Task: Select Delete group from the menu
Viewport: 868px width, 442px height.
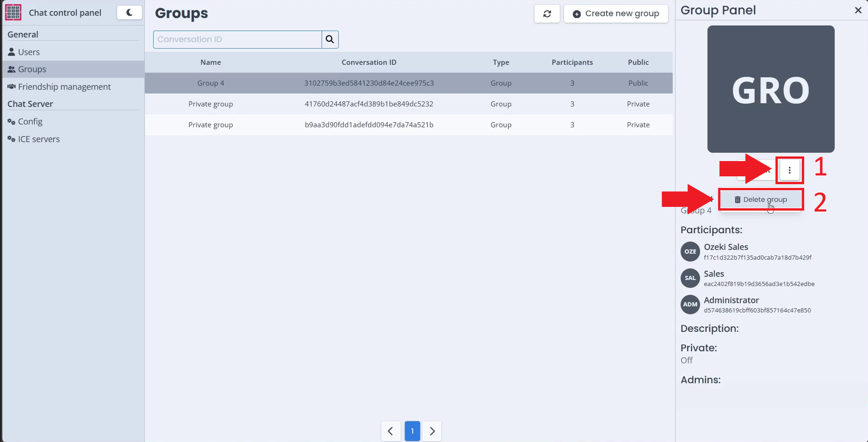Action: pos(761,199)
